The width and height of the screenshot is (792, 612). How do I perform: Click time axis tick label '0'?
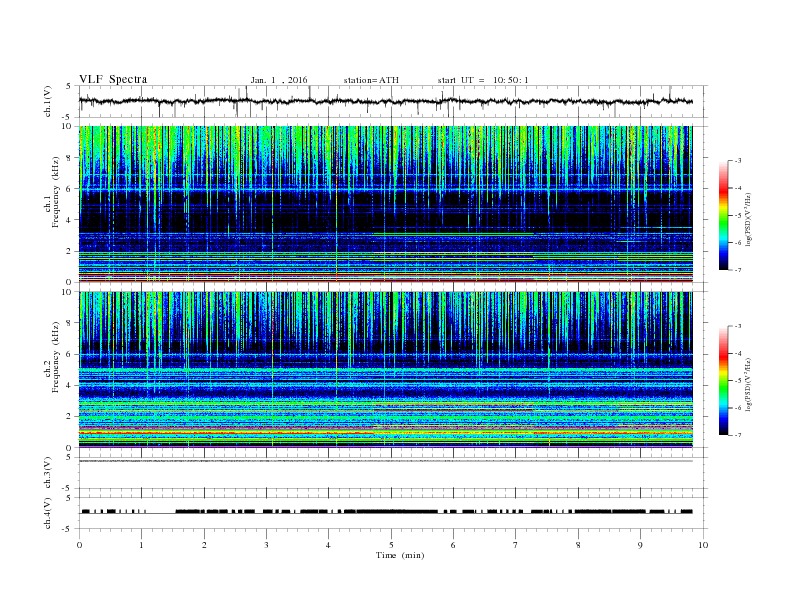(x=79, y=545)
